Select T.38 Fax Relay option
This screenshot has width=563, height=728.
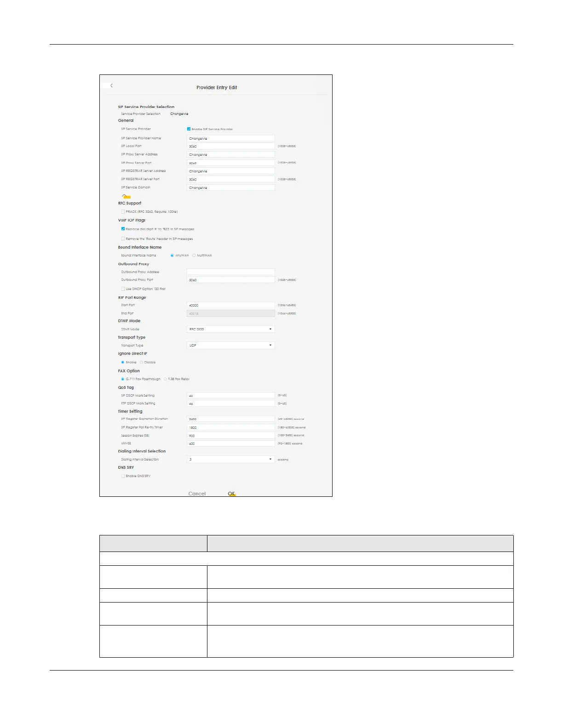click(x=165, y=379)
